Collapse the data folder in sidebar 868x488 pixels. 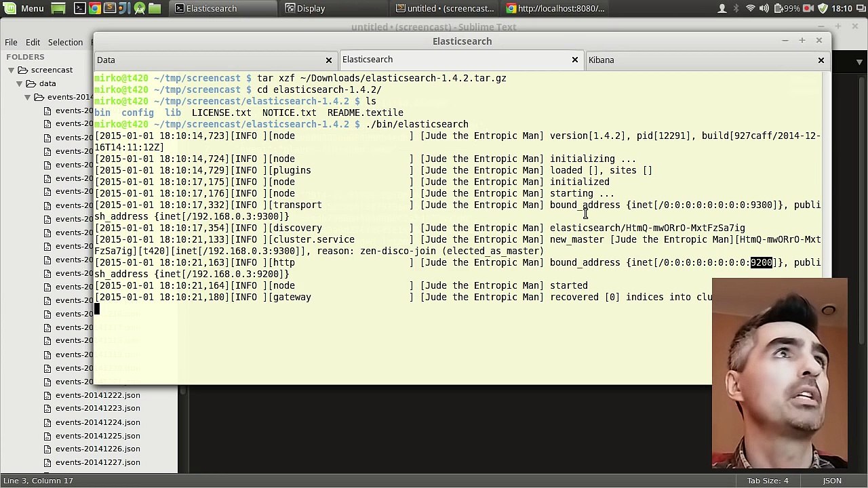coord(20,83)
